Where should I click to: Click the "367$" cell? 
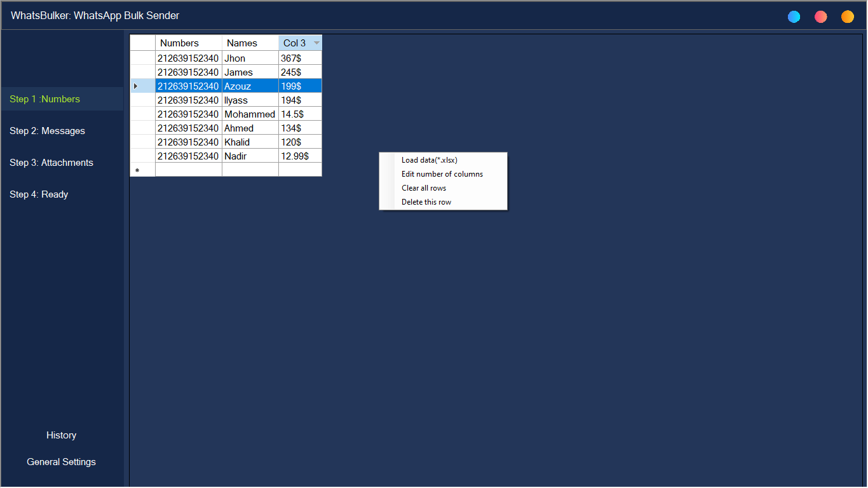point(300,58)
